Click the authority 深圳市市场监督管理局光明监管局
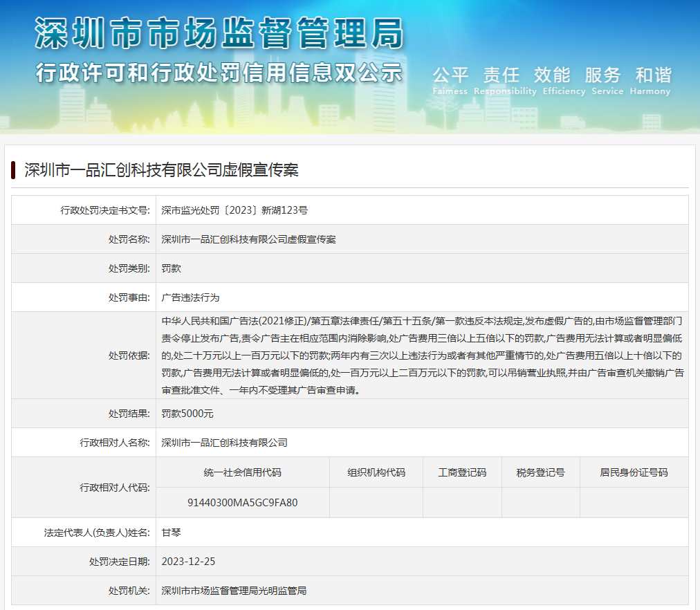The image size is (700, 610). point(234,591)
